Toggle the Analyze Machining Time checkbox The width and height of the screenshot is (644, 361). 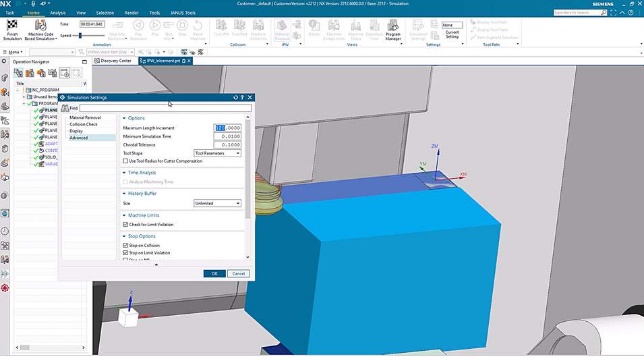coord(125,182)
